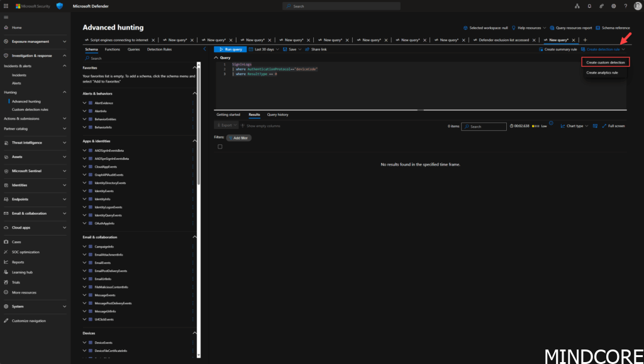Open the Cases icon in the sidebar

[6, 242]
